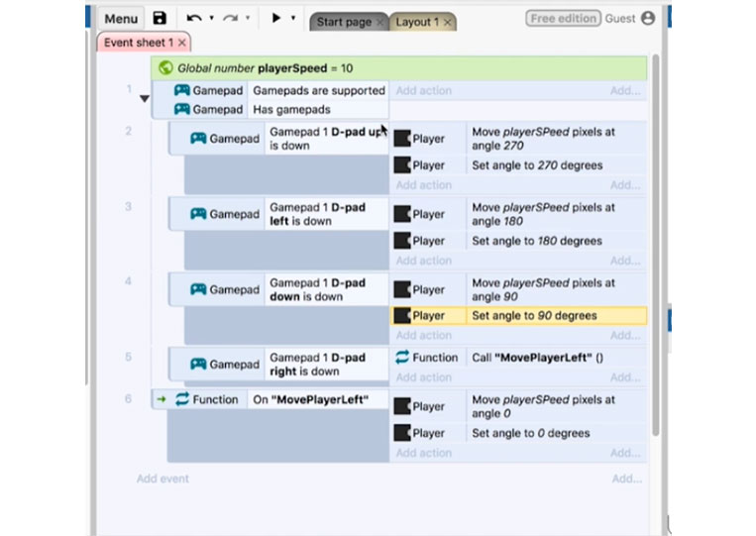
Task: Click 'Add event' at bottom of sheet
Action: click(x=162, y=479)
